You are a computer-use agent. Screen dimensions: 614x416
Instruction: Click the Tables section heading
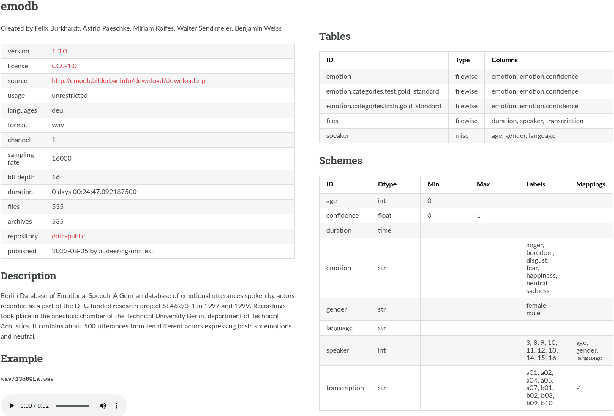334,37
